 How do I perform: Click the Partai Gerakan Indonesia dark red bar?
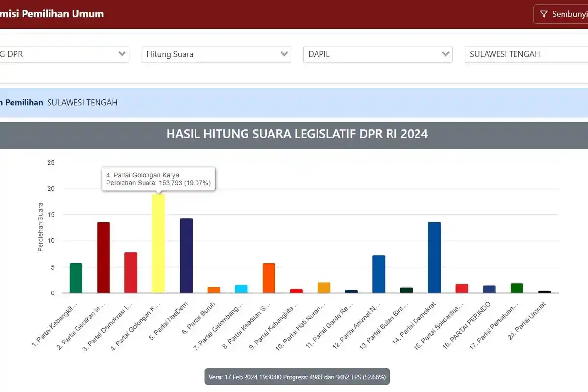point(103,257)
